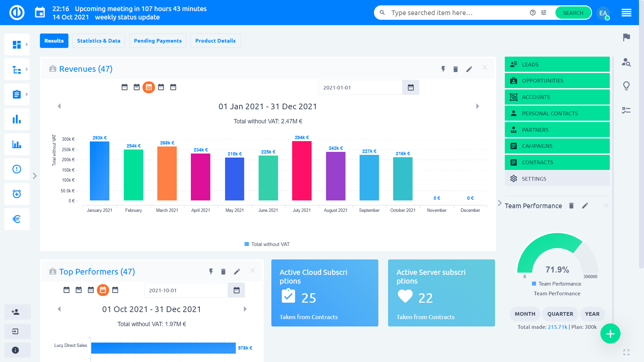Switch to the Pending Payments tab
Image resolution: width=644 pixels, height=362 pixels.
(158, 41)
